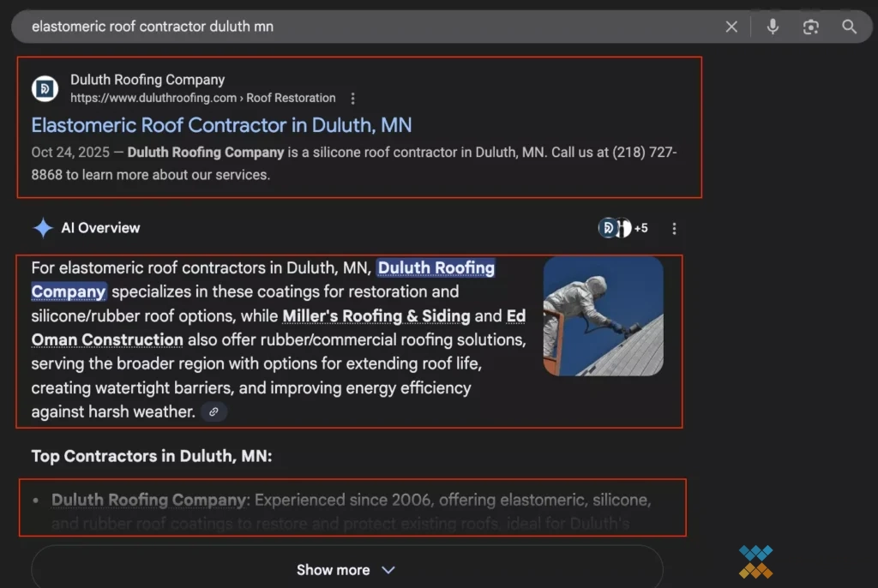Viewport: 878px width, 588px height.
Task: Click the AI Overview sparkle icon
Action: (44, 227)
